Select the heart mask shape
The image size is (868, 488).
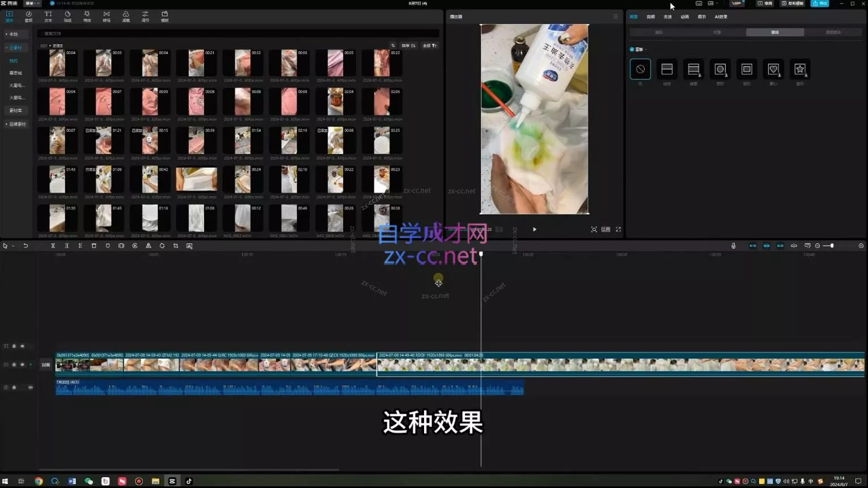point(773,69)
